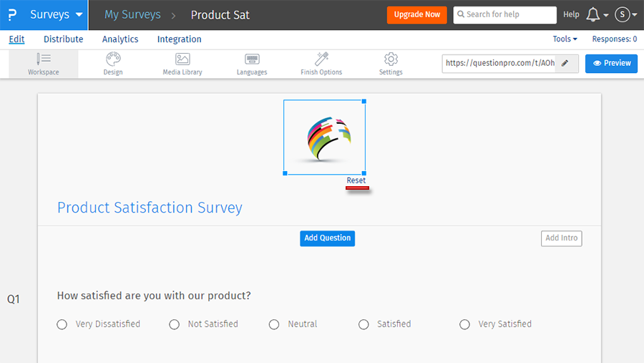Click the Add Question button
The image size is (644, 363).
coord(327,238)
